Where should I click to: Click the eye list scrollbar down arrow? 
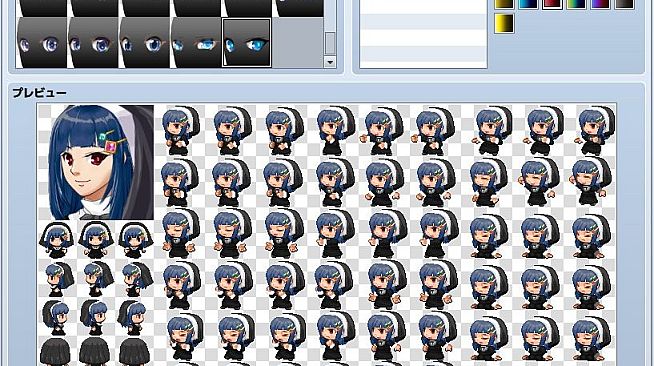[x=330, y=63]
